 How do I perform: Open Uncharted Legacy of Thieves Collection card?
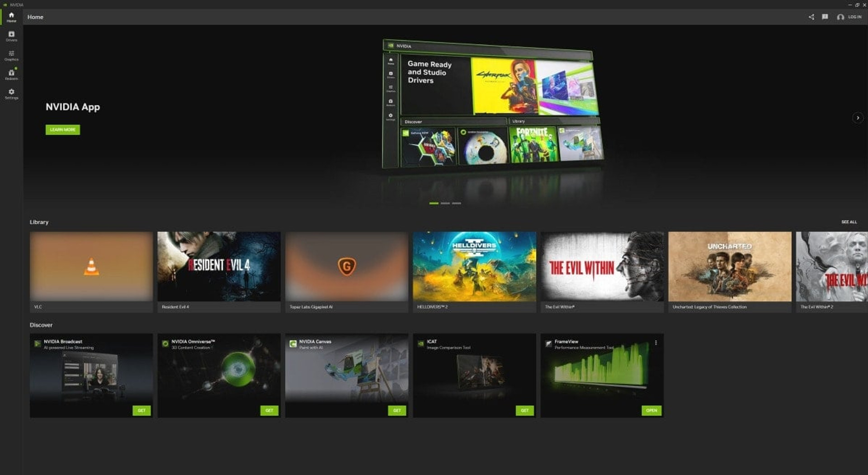730,272
